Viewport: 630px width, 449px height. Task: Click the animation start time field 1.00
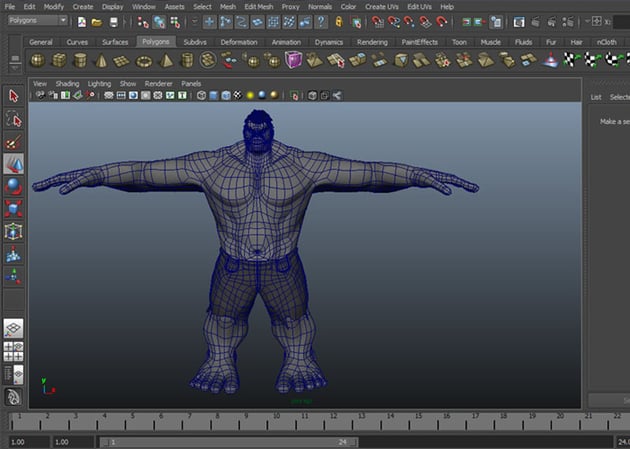[x=29, y=442]
